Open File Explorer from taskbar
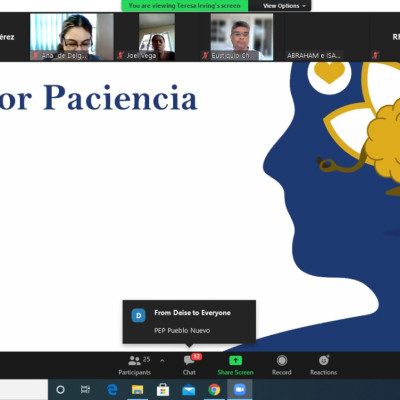The width and height of the screenshot is (400, 400). [137, 389]
